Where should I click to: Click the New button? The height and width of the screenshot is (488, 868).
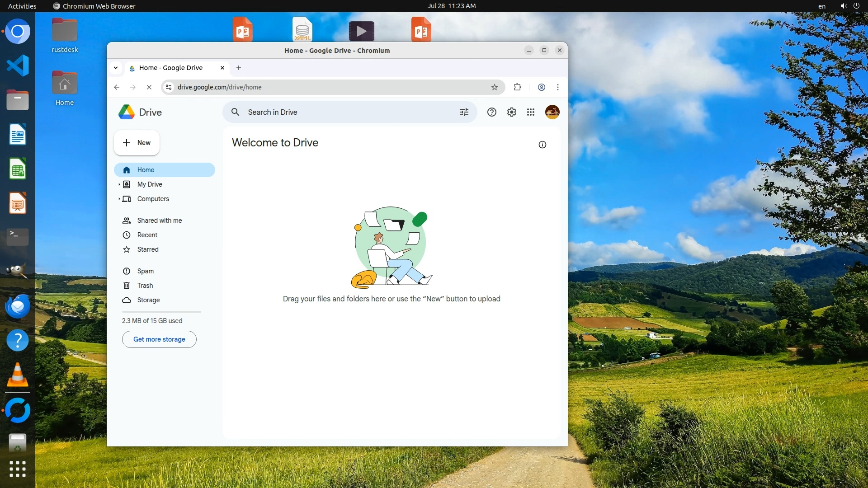(137, 143)
